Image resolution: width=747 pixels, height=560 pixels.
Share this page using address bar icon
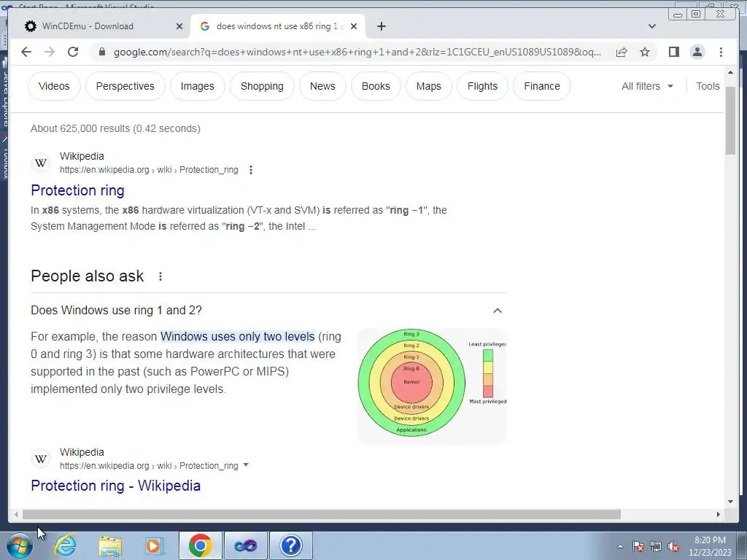[x=622, y=52]
